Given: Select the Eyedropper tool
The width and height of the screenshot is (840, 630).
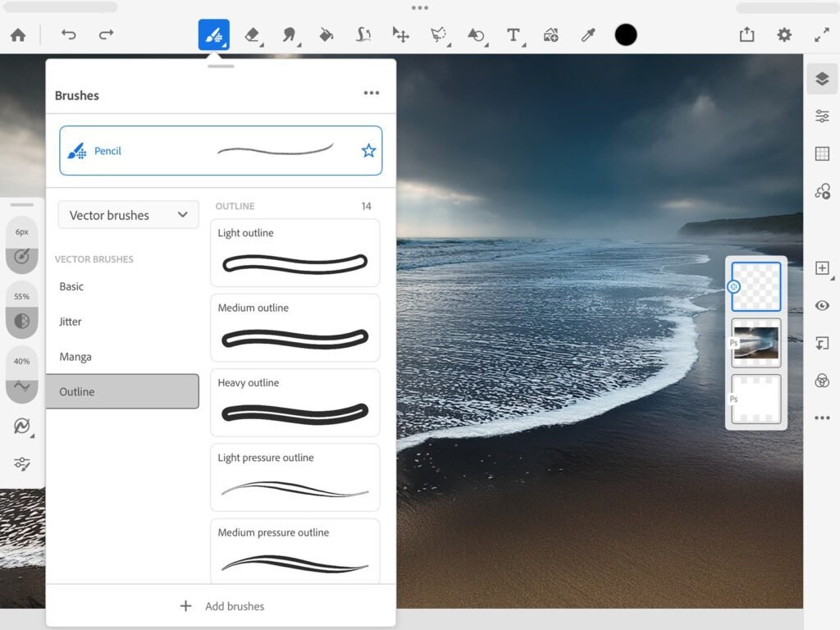Looking at the screenshot, I should point(588,35).
